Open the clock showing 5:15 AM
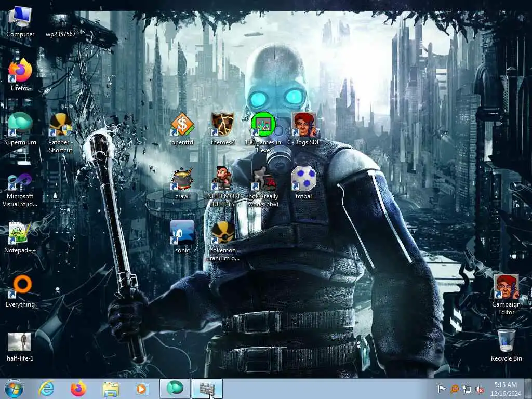 pyautogui.click(x=506, y=389)
